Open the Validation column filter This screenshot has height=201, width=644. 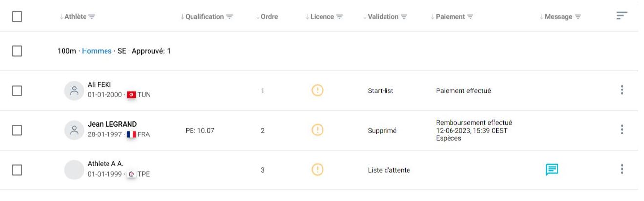(x=404, y=17)
